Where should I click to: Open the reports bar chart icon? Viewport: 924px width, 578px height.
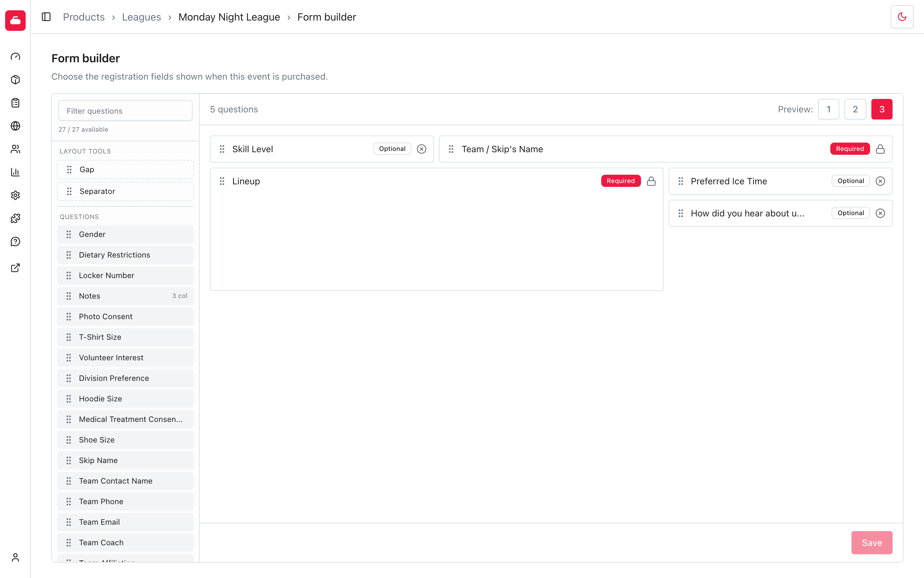[15, 172]
